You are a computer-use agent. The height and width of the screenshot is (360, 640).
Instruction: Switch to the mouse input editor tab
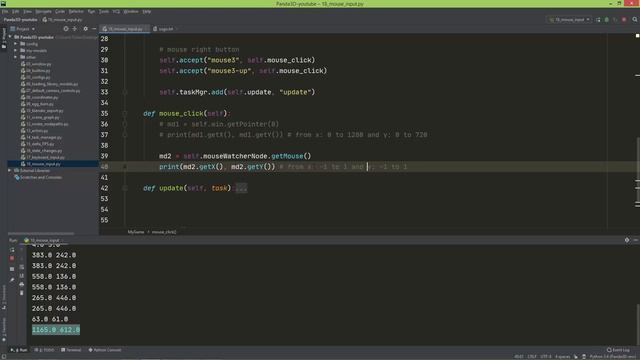[x=123, y=29]
